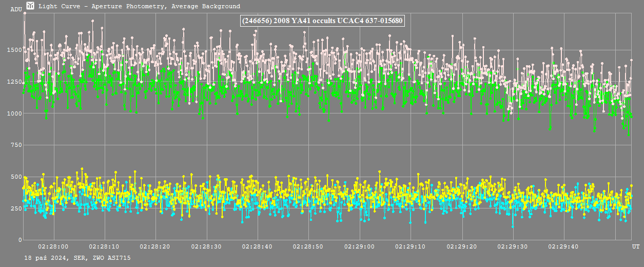Viewport: 644px width, 267px height.
Task: Click the 0 y-axis value
Action: (21, 240)
